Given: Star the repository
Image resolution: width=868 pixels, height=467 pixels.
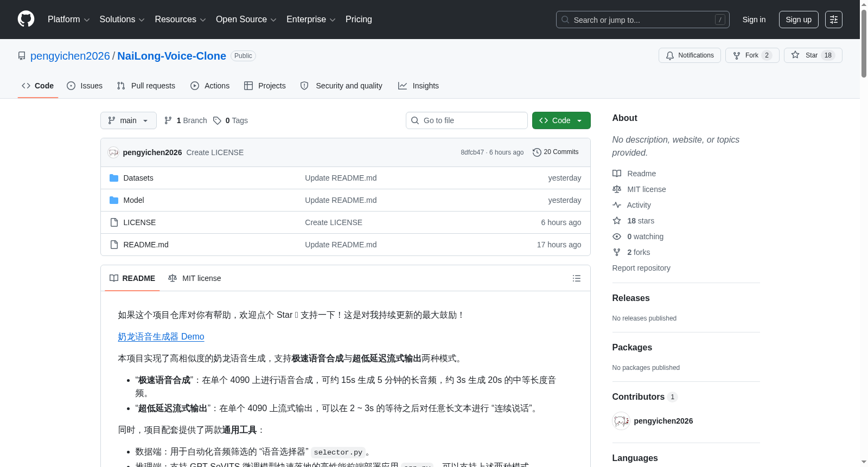Looking at the screenshot, I should tap(813, 55).
